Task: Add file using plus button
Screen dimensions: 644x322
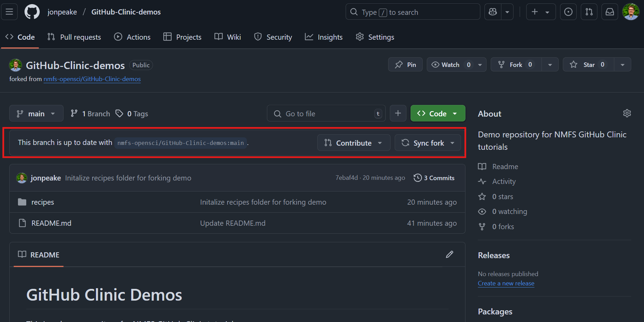Action: 398,114
